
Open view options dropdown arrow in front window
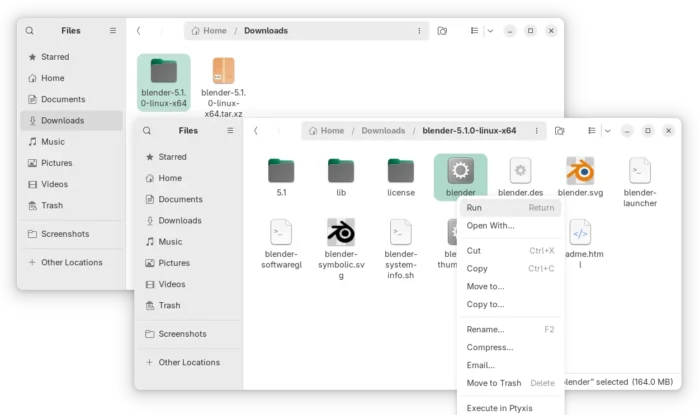[606, 131]
